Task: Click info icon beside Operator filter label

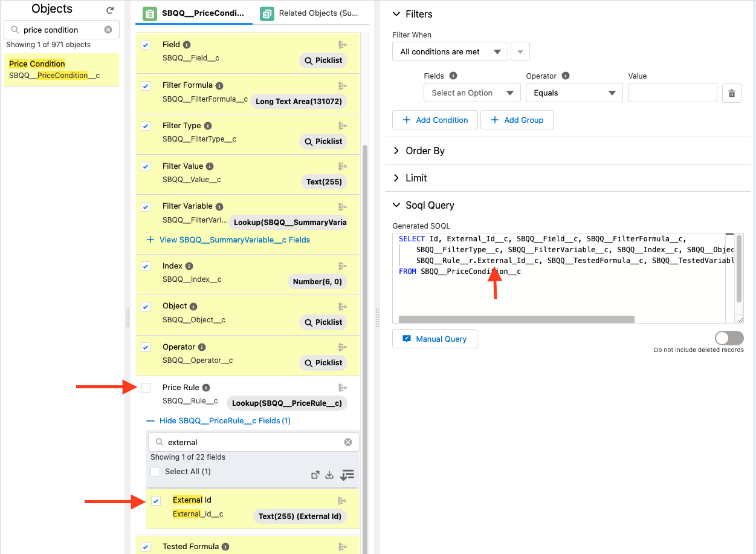Action: 566,76
